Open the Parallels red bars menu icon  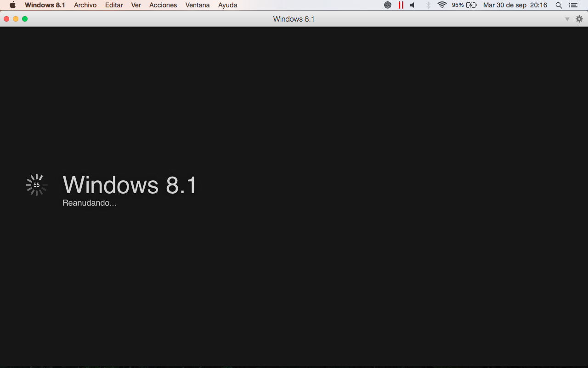pyautogui.click(x=401, y=5)
